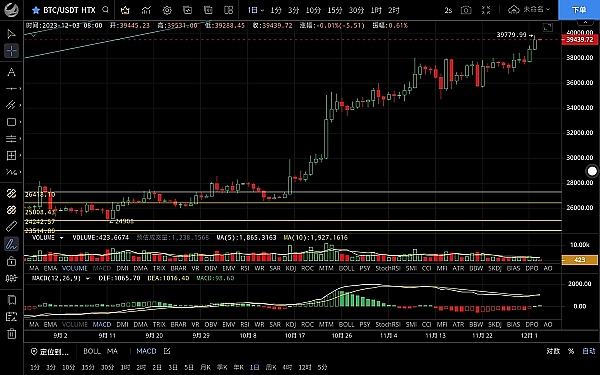Expand the MACD(12,26,9) parameters dropdown
600x375 pixels.
pos(87,278)
